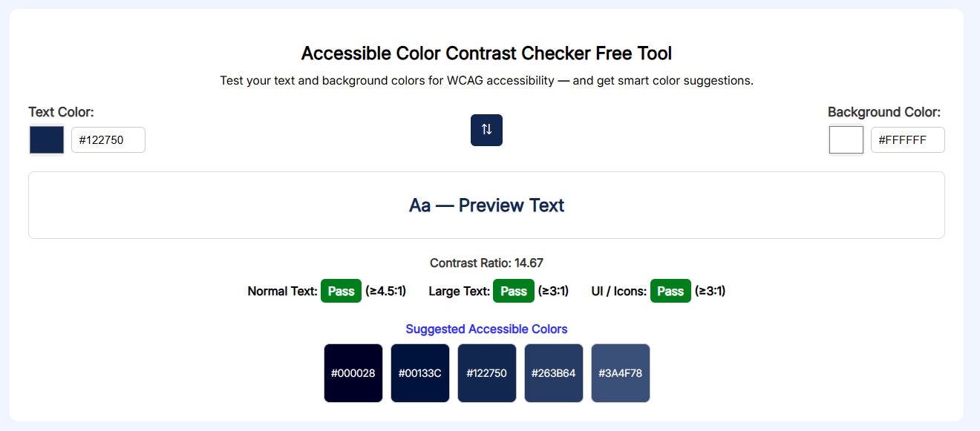Select the #3A4F78 suggested color swatch
Screen dimensions: 980x431
[x=620, y=373]
